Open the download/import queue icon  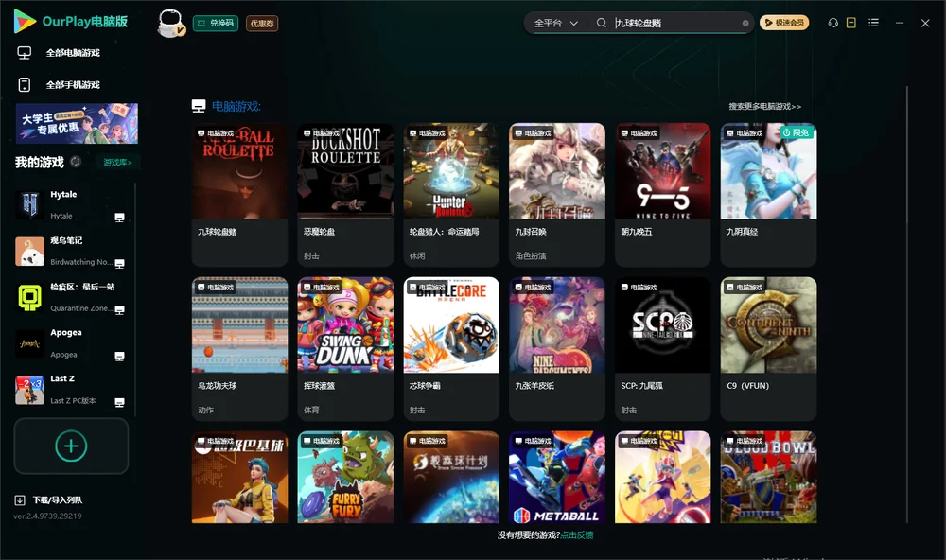(20, 500)
